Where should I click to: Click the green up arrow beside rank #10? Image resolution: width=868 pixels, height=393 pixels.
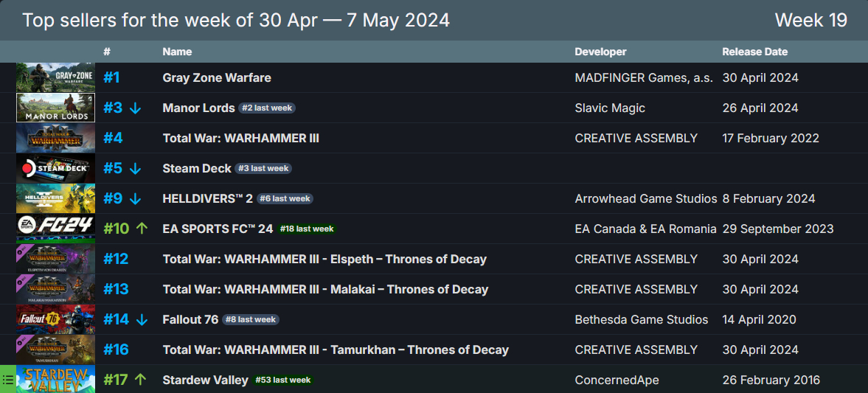click(142, 228)
